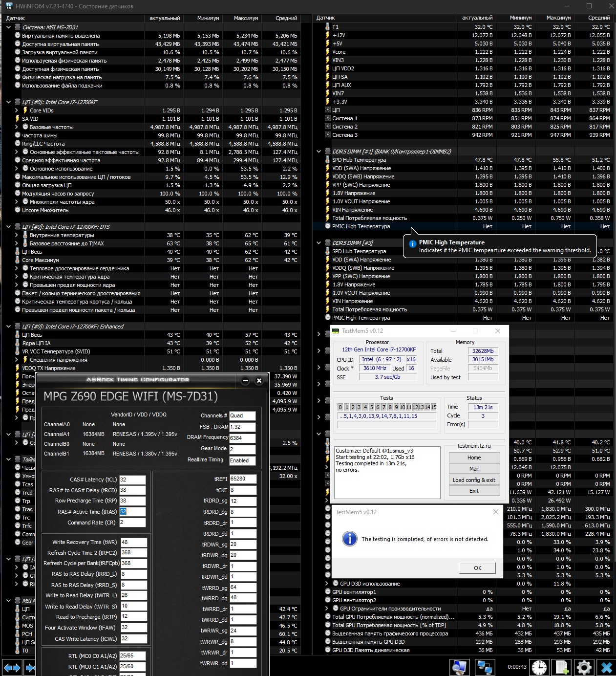Click Mail button in TestMem5

coord(474,469)
